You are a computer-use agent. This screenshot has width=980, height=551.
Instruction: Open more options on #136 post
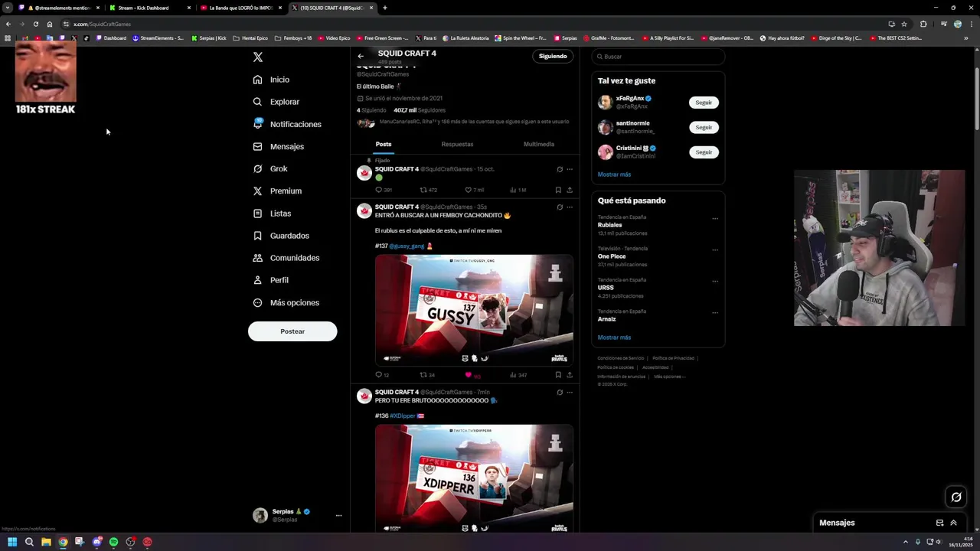click(570, 393)
